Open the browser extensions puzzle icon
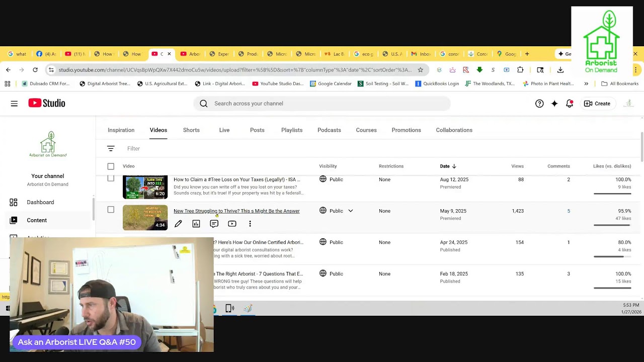 click(520, 70)
